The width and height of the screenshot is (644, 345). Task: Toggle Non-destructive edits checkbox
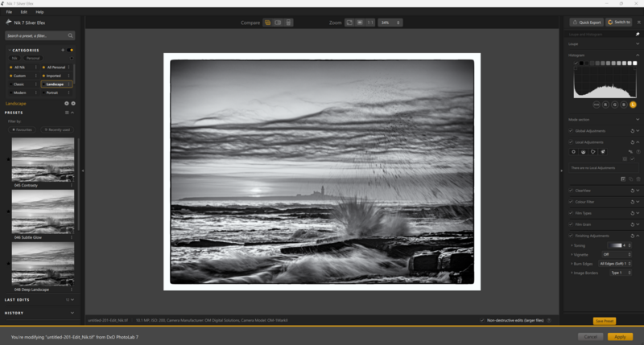482,320
